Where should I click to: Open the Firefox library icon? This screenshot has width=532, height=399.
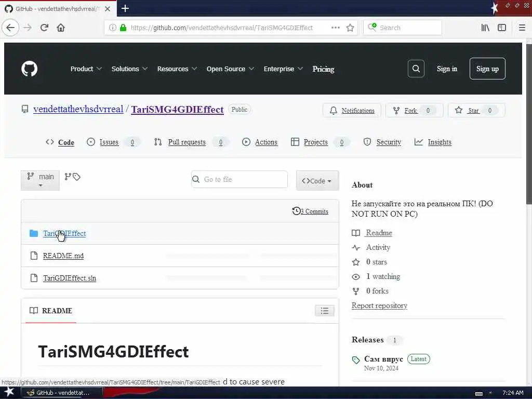(485, 28)
